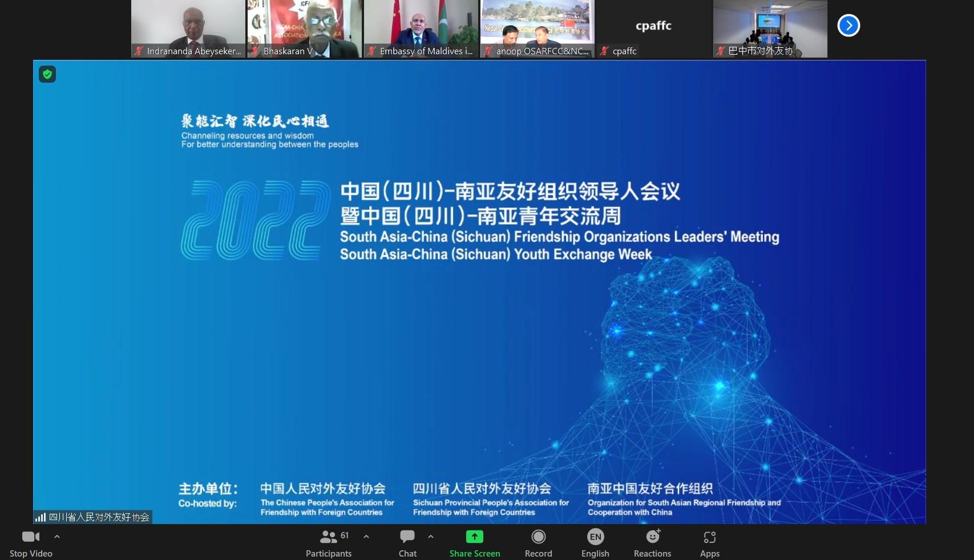Click 'Sichuan Provincial People's Association for' text
Screen dimensions: 974x560
[x=491, y=502]
